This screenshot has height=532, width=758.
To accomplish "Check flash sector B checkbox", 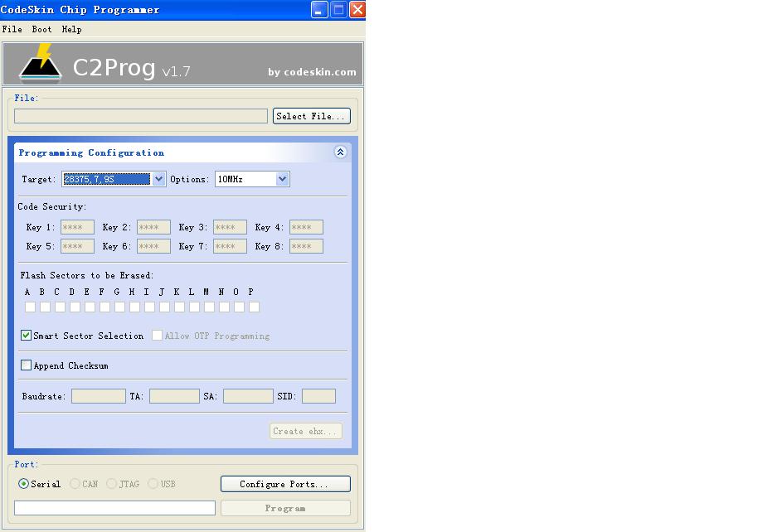I will [x=45, y=307].
